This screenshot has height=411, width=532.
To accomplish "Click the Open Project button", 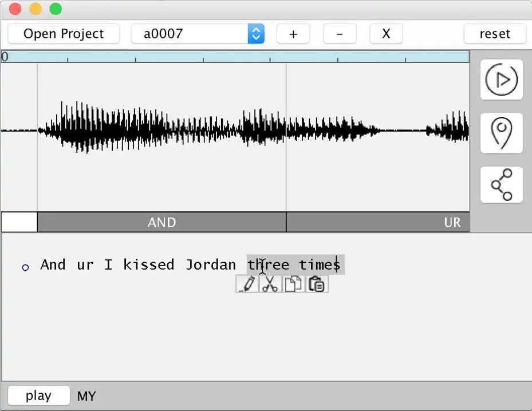I will pos(63,33).
